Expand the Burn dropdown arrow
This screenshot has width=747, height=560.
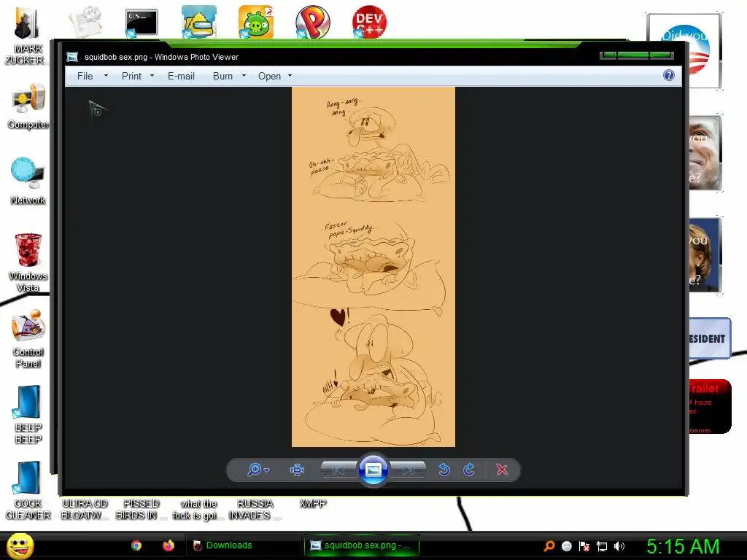[244, 76]
